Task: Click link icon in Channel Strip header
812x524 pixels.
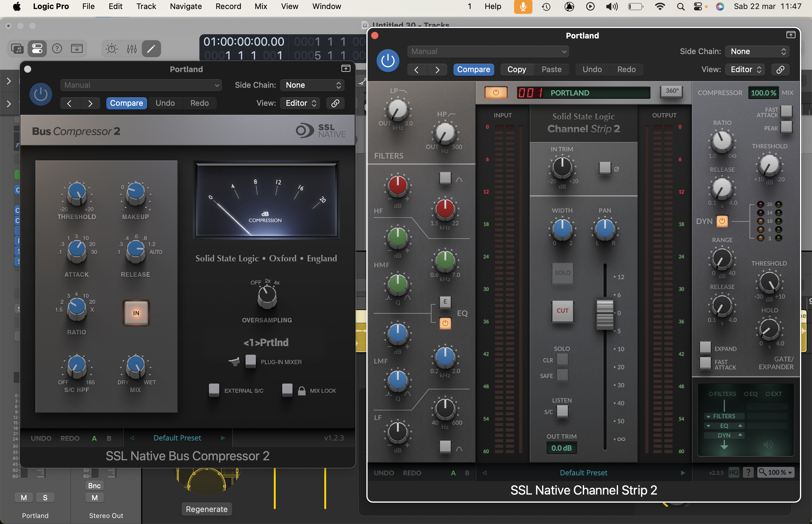Action: pos(780,69)
